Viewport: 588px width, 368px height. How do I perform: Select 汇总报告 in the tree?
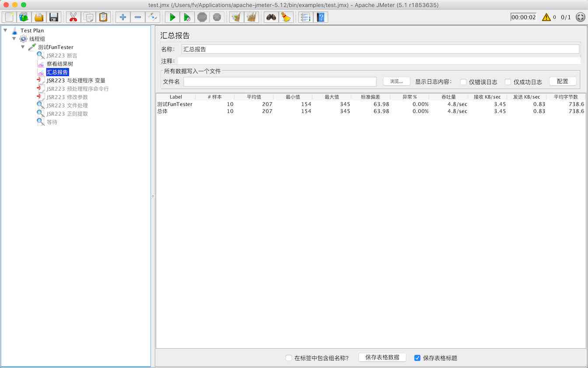(57, 72)
